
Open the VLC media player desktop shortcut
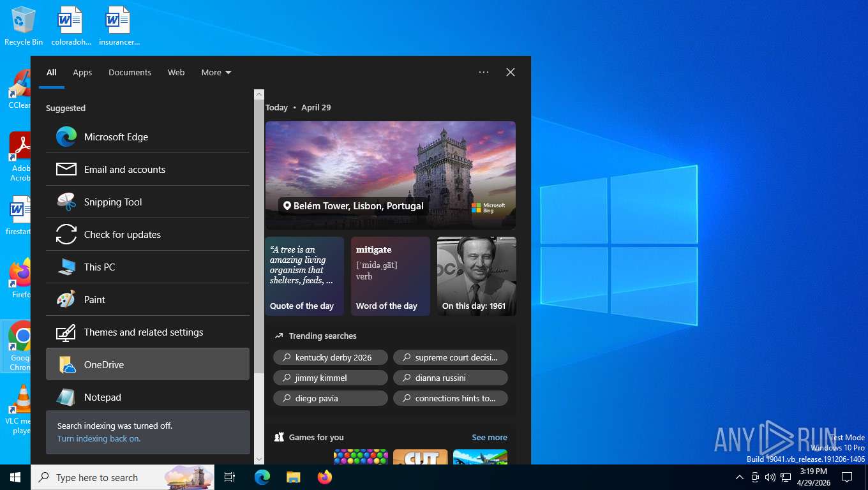pyautogui.click(x=19, y=410)
